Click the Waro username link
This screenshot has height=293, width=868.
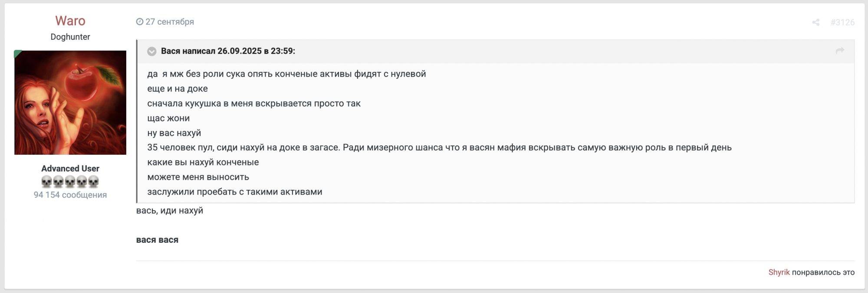click(70, 21)
